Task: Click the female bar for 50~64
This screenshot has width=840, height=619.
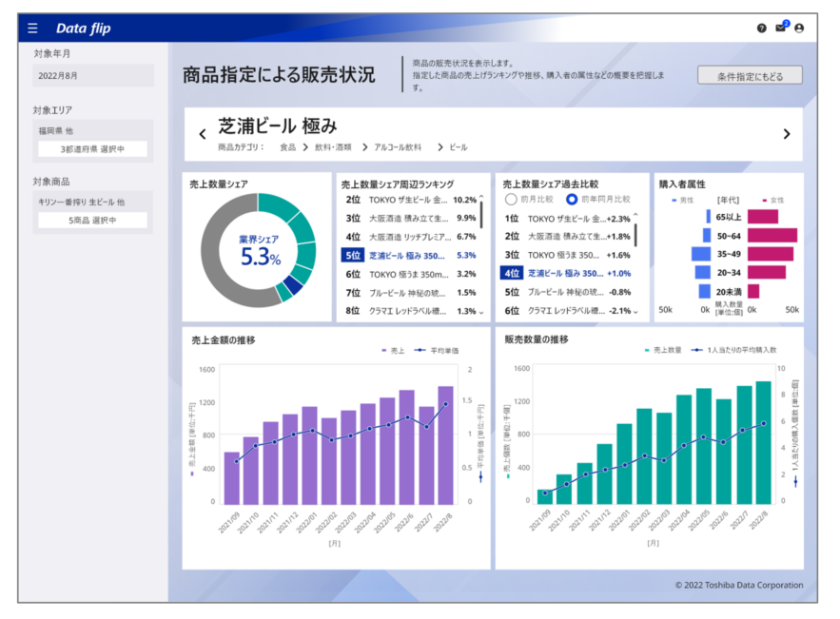Action: click(772, 236)
